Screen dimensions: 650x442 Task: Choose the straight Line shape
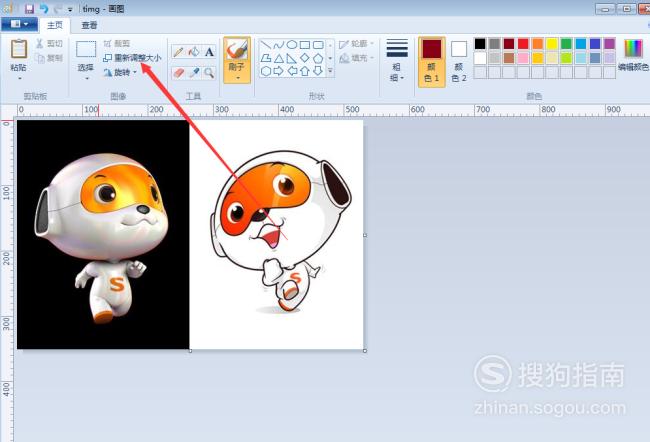tap(265, 45)
